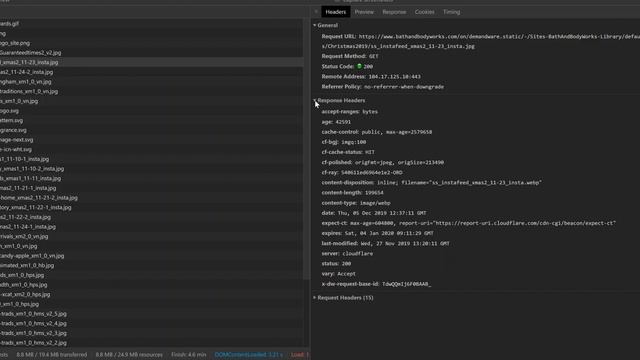Click the expires header row
Screen dimensions: 640x360
377,233
